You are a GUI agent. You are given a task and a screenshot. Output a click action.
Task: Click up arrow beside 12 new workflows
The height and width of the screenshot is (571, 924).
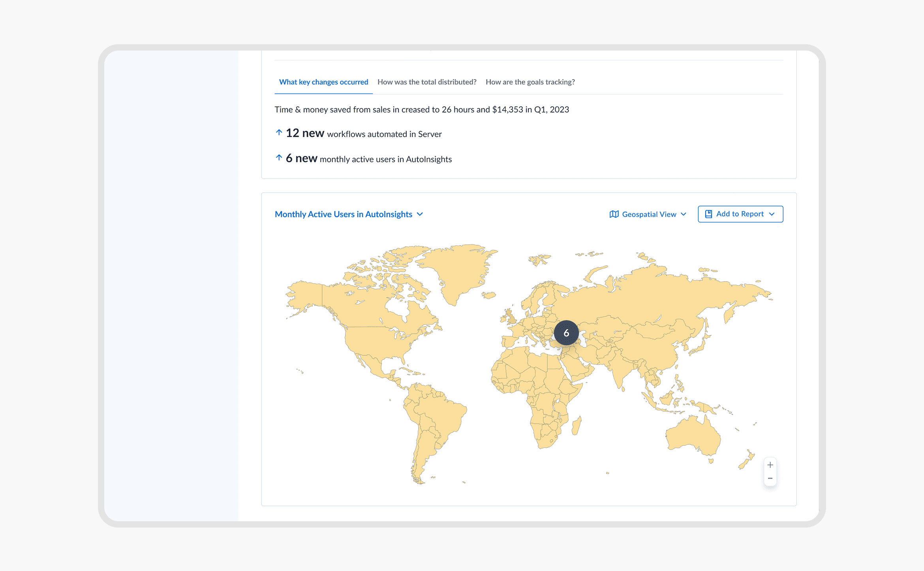tap(279, 133)
